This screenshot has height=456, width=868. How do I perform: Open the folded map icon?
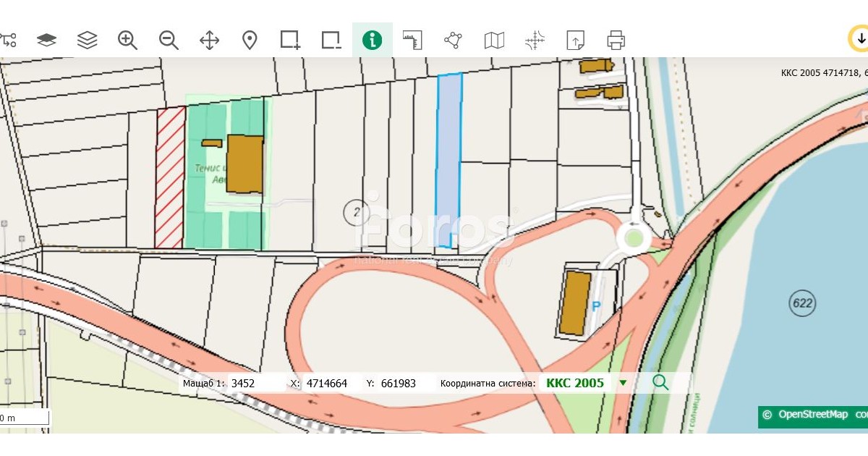tap(494, 40)
